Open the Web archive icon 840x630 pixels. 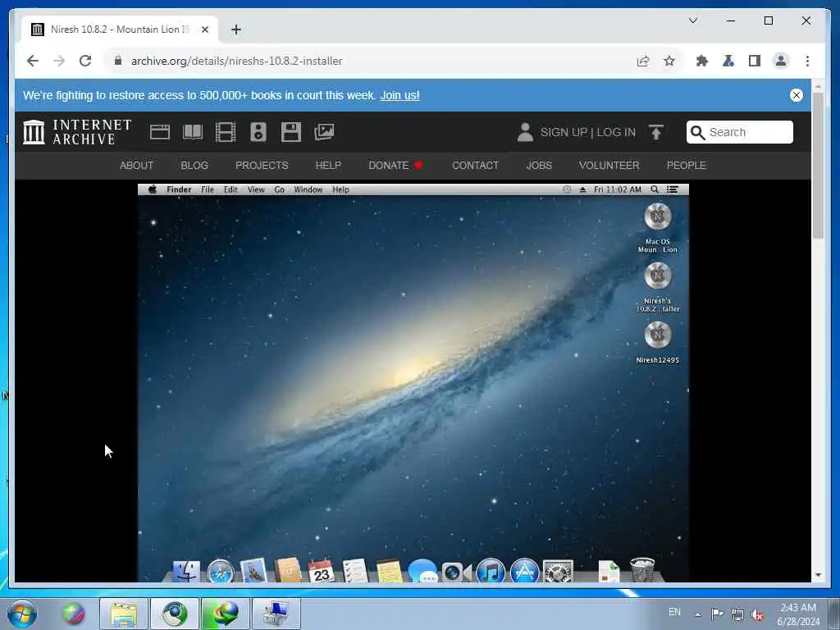[x=160, y=132]
